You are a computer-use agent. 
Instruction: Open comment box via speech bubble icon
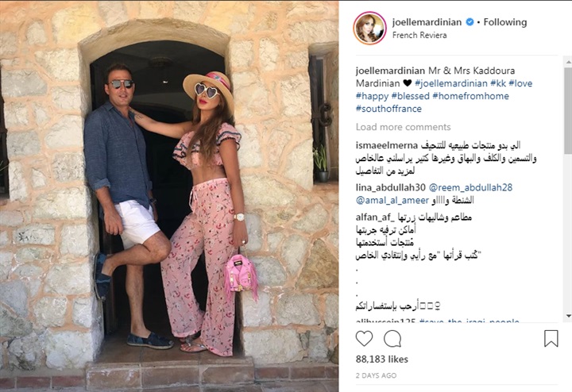coord(392,339)
